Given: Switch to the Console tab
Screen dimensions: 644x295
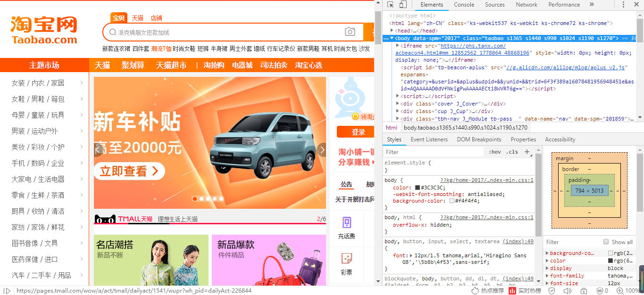Looking at the screenshot, I should (x=464, y=5).
